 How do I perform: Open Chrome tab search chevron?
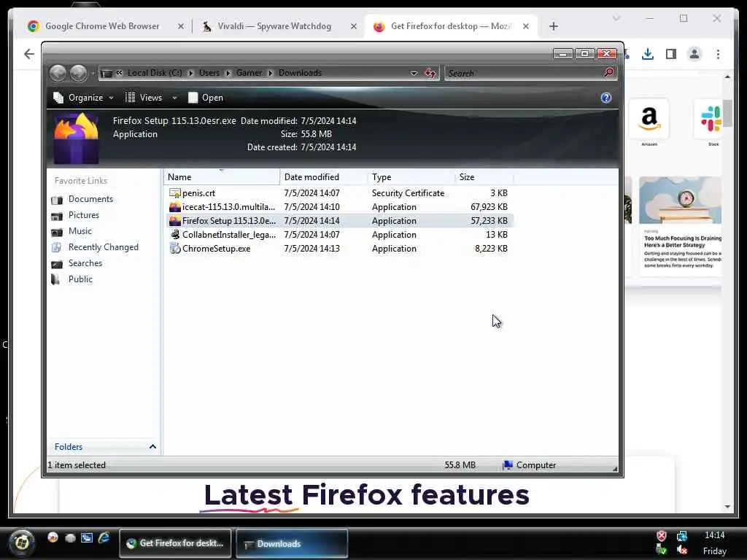616,18
